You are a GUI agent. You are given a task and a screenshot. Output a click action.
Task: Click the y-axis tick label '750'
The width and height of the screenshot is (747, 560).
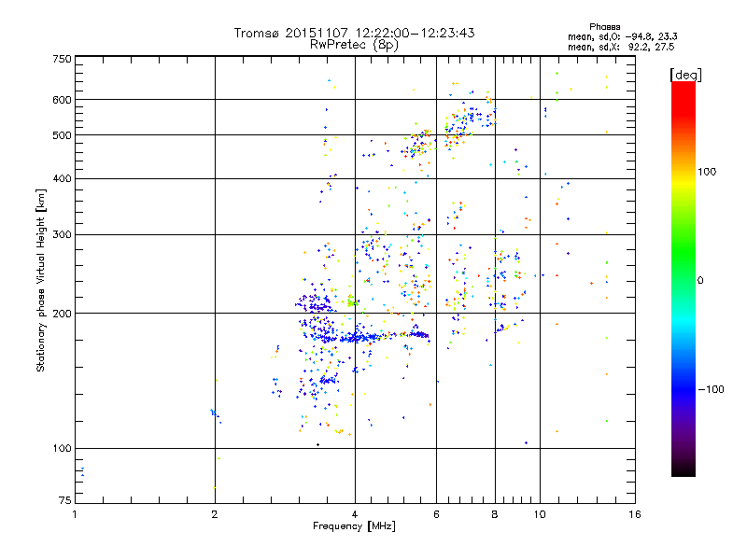[x=62, y=59]
